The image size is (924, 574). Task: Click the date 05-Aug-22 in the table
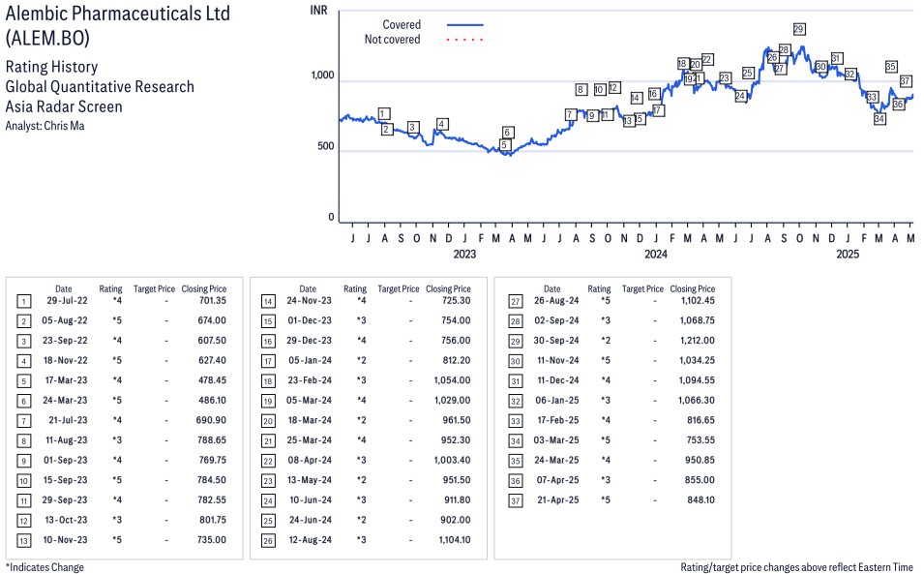point(64,320)
